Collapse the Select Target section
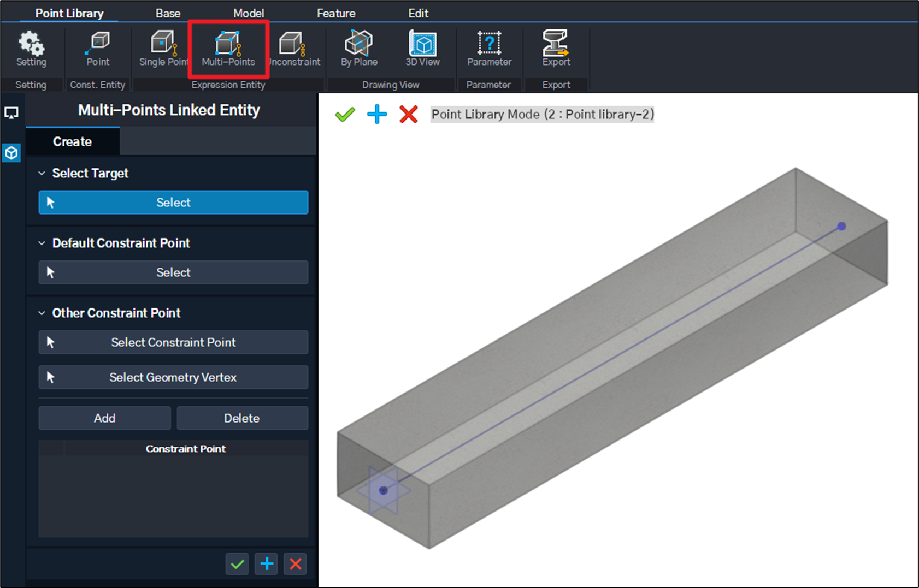Screen dimensions: 919x588 42,174
